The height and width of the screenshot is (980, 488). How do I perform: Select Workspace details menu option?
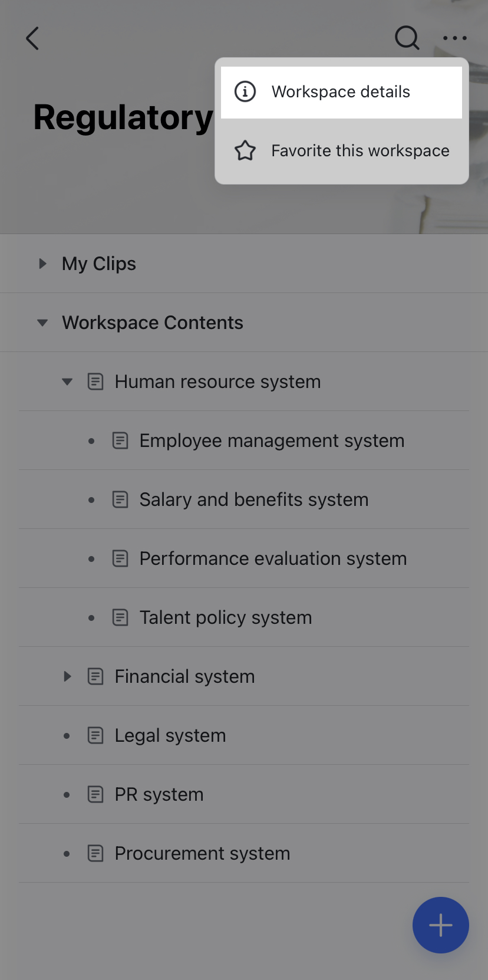pyautogui.click(x=341, y=92)
